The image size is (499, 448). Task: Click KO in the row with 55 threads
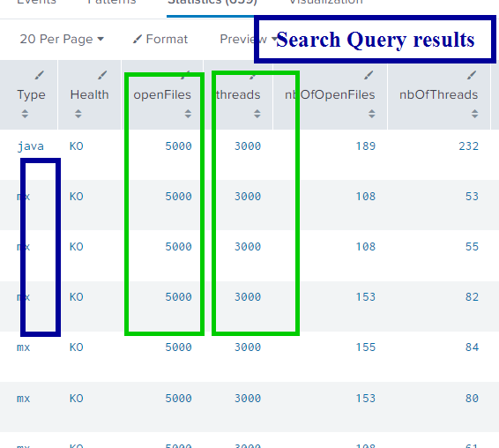click(x=77, y=247)
